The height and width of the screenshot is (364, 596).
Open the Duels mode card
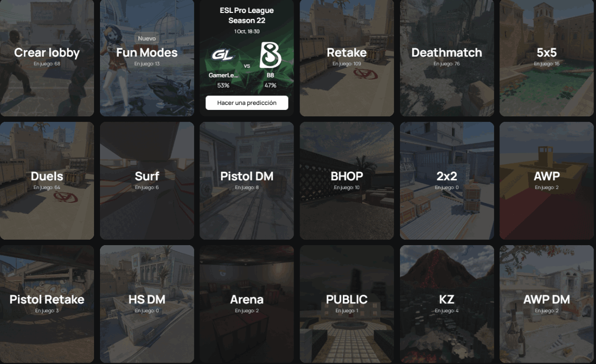(47, 181)
